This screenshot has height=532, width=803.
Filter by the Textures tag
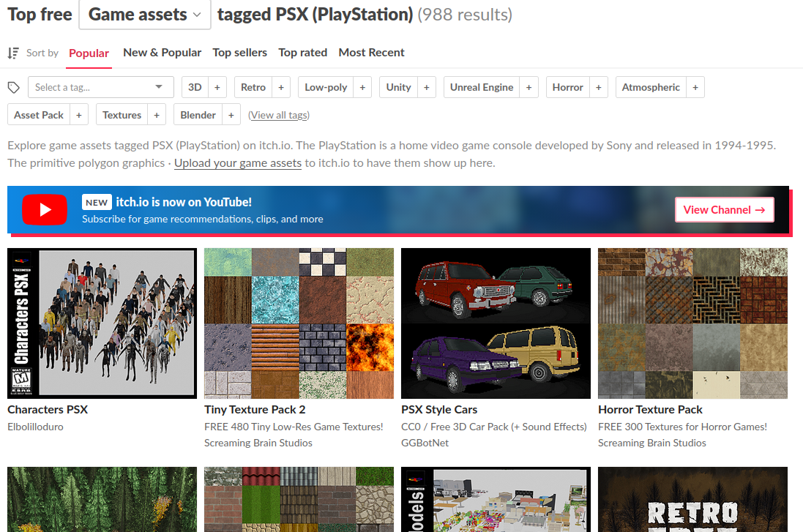tap(122, 115)
